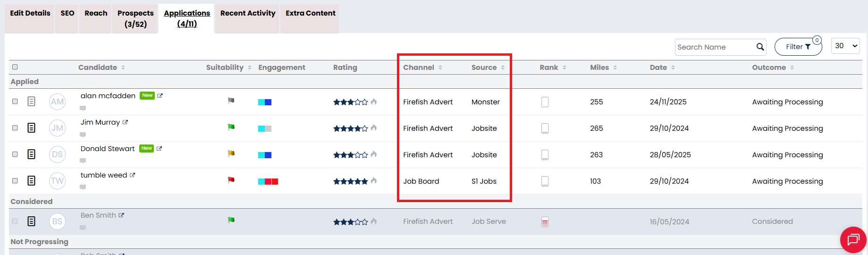
Task: Tick the select-all candidates checkbox
Action: pos(15,67)
